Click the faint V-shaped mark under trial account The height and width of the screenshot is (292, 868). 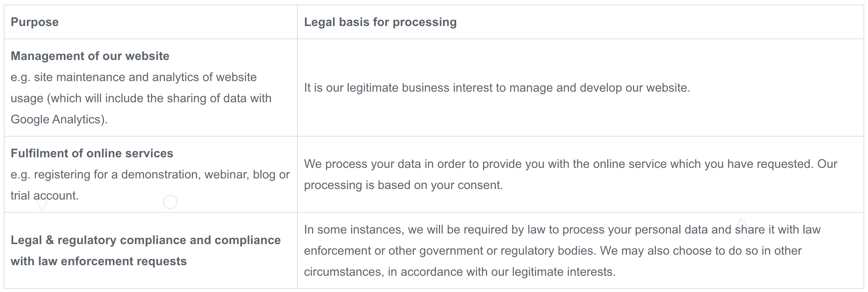[42, 206]
